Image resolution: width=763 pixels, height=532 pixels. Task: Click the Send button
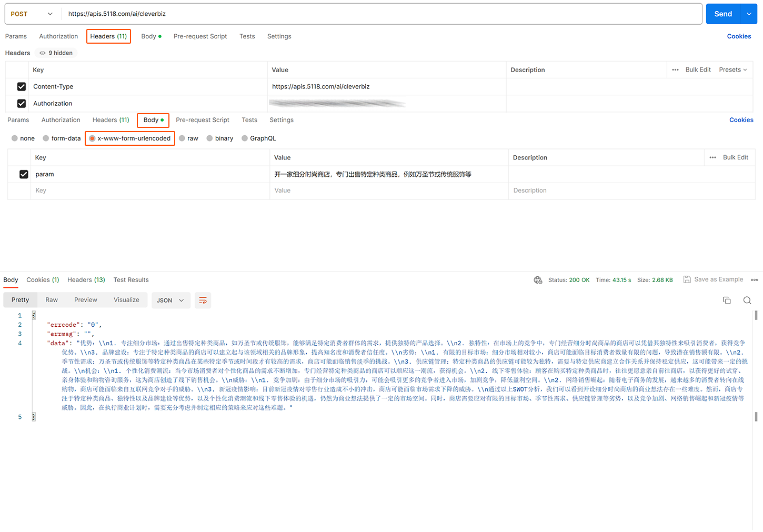(722, 14)
